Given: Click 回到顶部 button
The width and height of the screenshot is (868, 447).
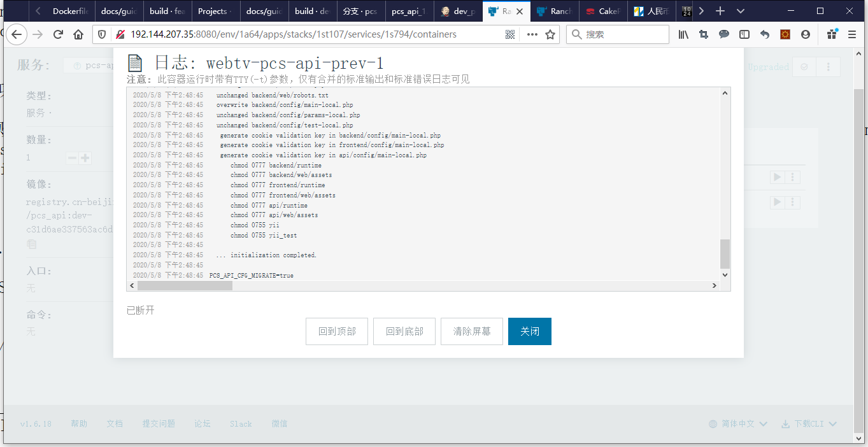Looking at the screenshot, I should (x=337, y=332).
